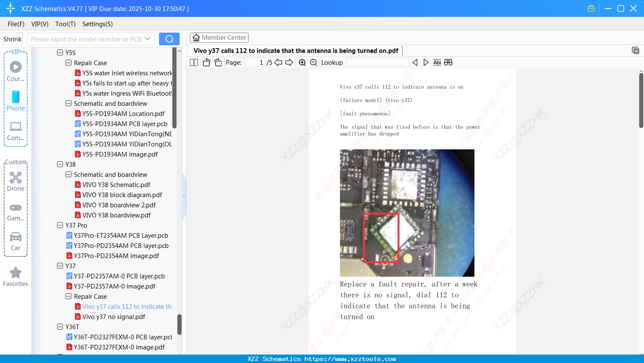
Task: Zoom in on the PDF document
Action: click(303, 62)
